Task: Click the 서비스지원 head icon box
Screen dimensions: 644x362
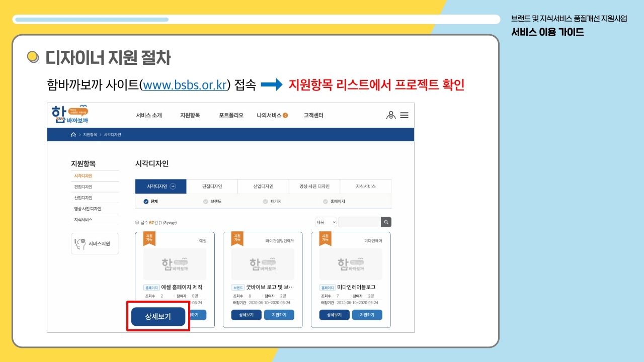Action: tap(95, 243)
